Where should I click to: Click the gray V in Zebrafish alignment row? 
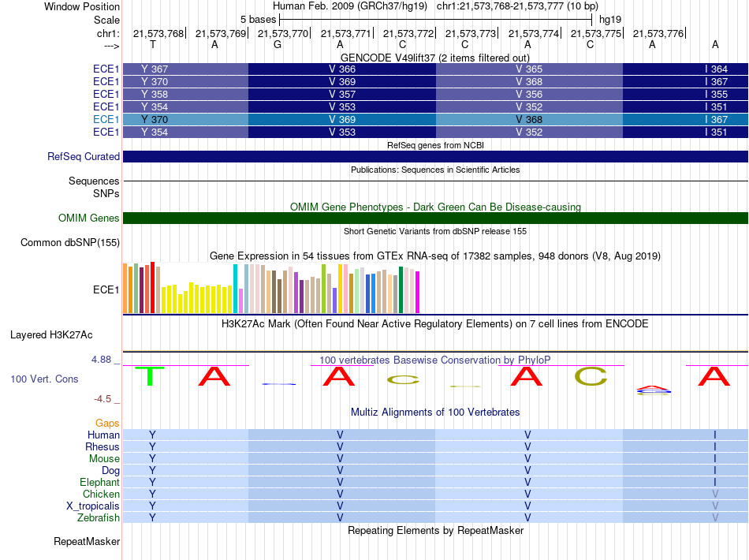pyautogui.click(x=715, y=517)
